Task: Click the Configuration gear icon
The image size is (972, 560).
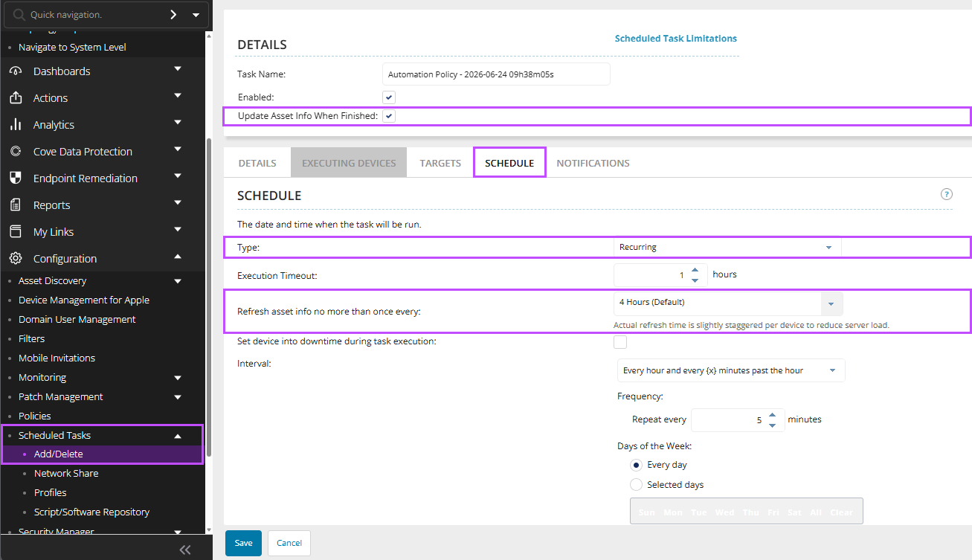Action: click(16, 259)
